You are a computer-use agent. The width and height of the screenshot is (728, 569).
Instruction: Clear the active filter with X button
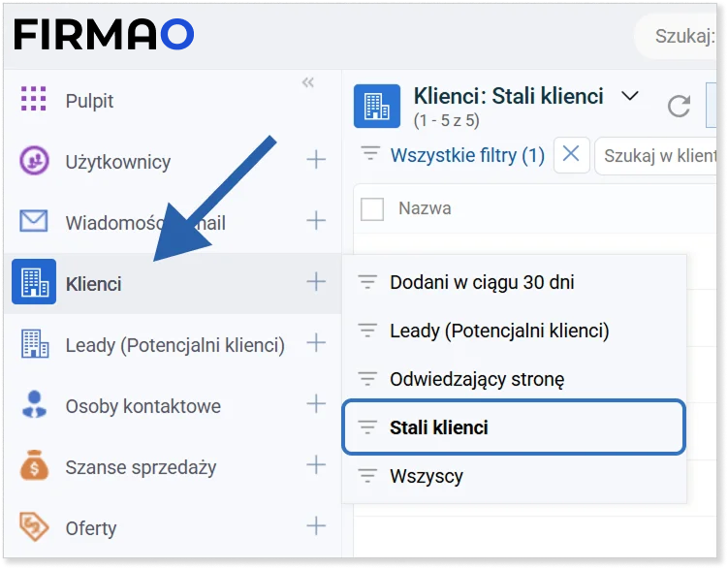coord(571,154)
